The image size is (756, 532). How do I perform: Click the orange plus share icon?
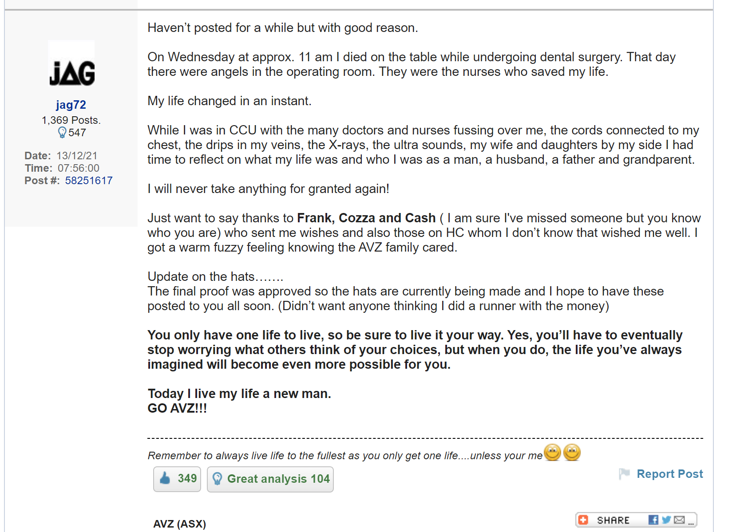point(583,520)
